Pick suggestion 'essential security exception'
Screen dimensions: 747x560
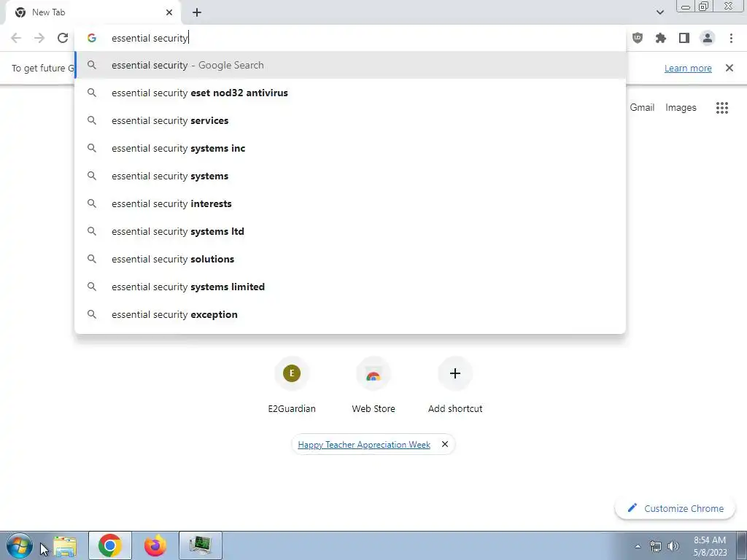click(350, 314)
